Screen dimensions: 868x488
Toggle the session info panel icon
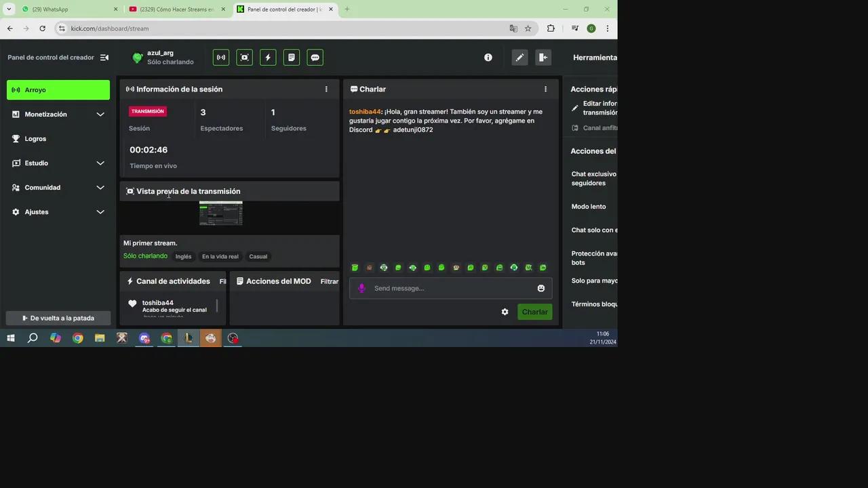click(x=221, y=58)
